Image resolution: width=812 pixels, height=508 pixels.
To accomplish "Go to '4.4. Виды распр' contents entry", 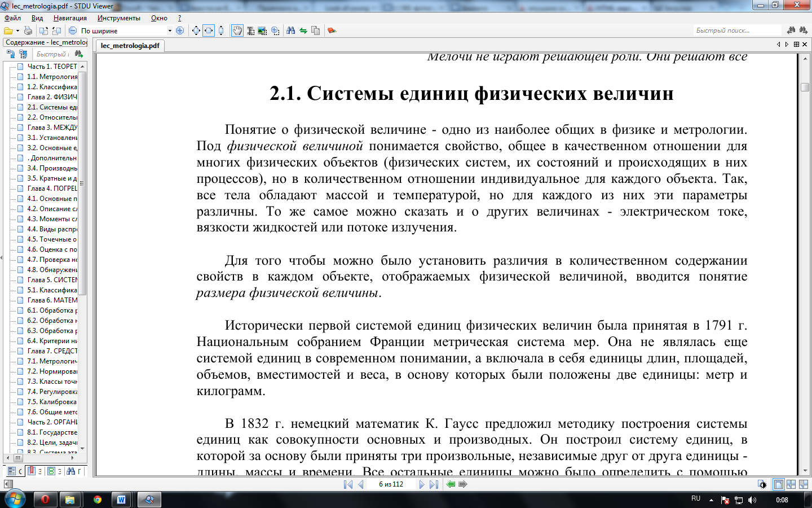I will point(52,229).
